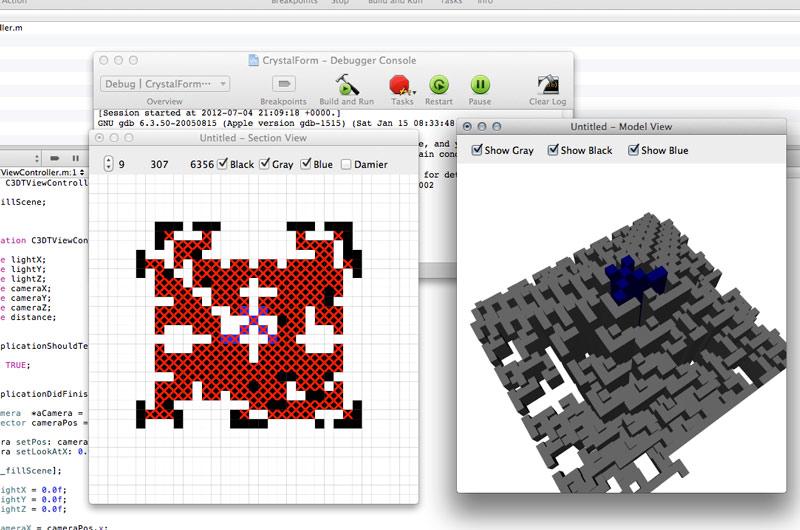Click the section number stepper next to 9

108,164
